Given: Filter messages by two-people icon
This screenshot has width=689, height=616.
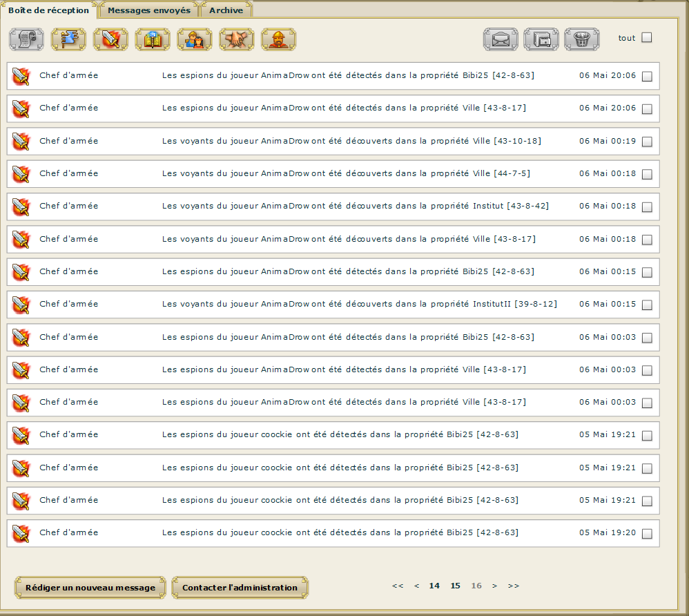Looking at the screenshot, I should tap(195, 39).
